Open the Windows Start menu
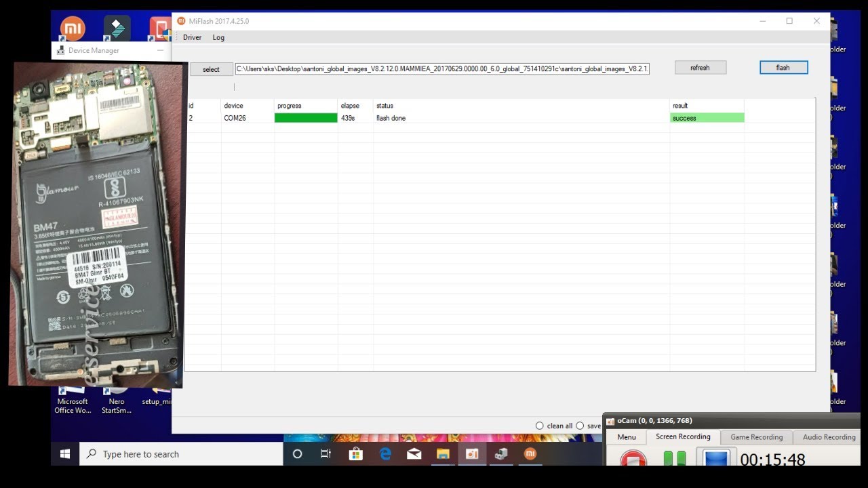 click(65, 454)
